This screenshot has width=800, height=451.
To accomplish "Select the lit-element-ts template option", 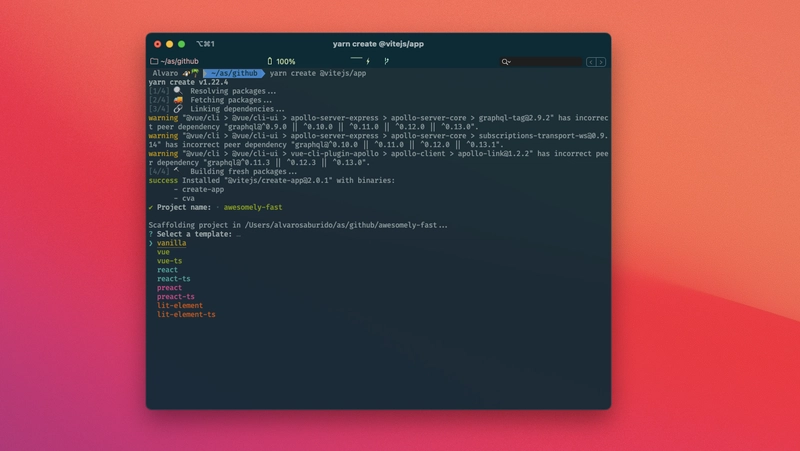I will (x=186, y=314).
